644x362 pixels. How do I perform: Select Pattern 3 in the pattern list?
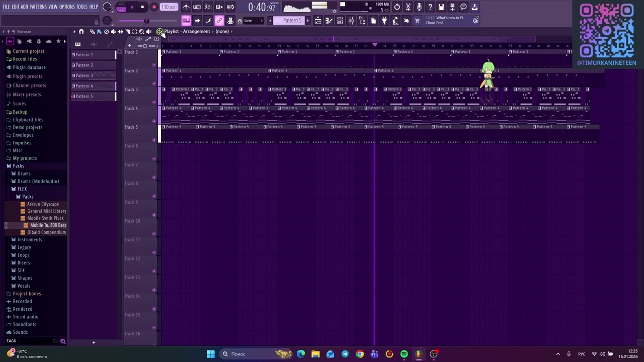94,75
